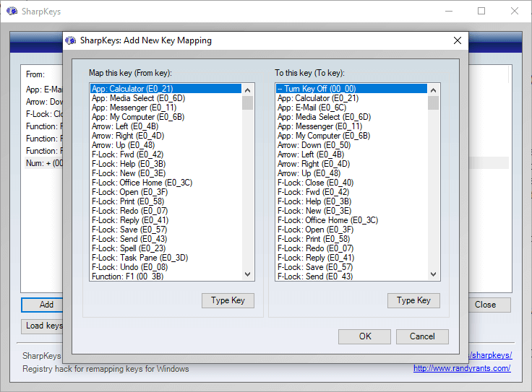
Task: Select F-Lock: Task Pane in From list
Action: click(166, 258)
